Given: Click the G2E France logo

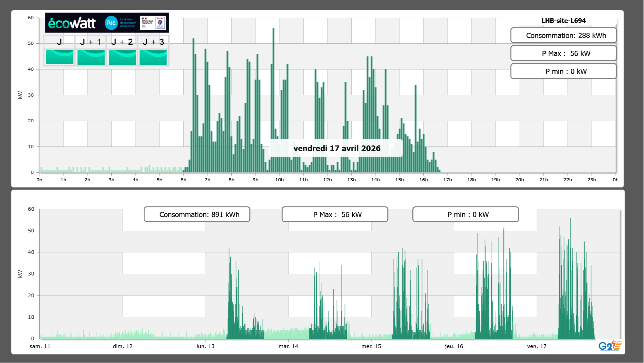Looking at the screenshot, I should point(610,346).
